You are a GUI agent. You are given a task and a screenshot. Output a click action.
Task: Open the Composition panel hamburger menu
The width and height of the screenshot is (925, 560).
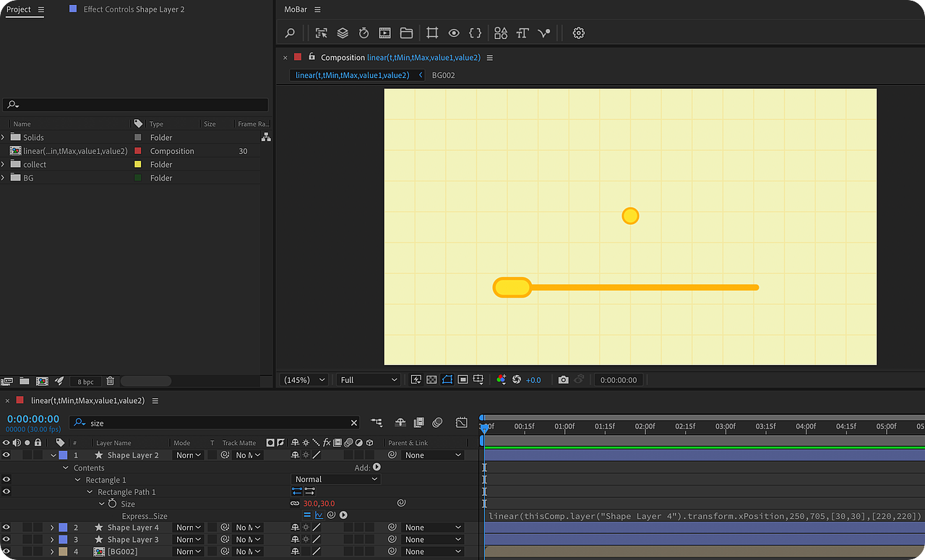(490, 58)
